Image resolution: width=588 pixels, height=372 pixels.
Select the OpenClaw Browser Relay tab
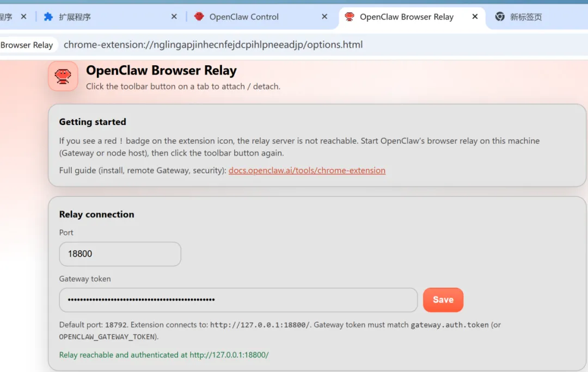tap(412, 17)
